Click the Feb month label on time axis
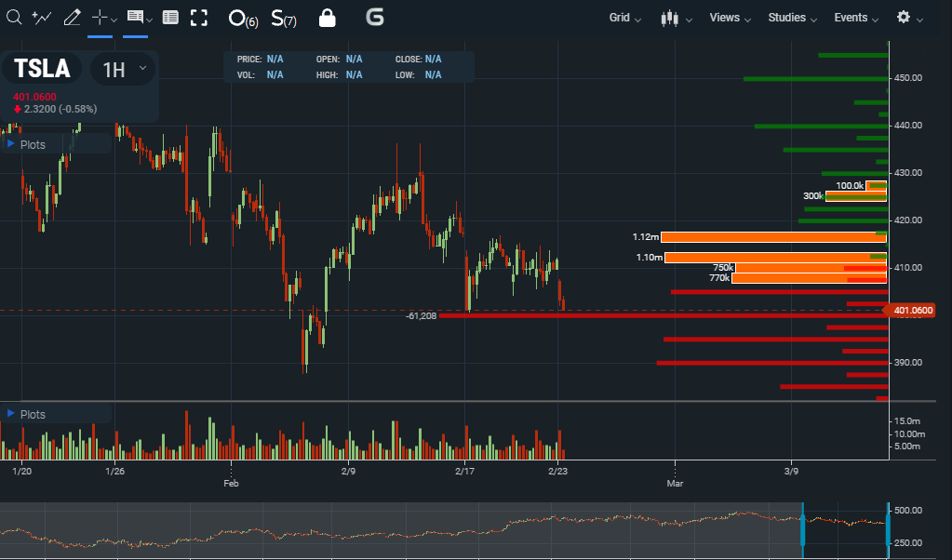 (x=231, y=484)
